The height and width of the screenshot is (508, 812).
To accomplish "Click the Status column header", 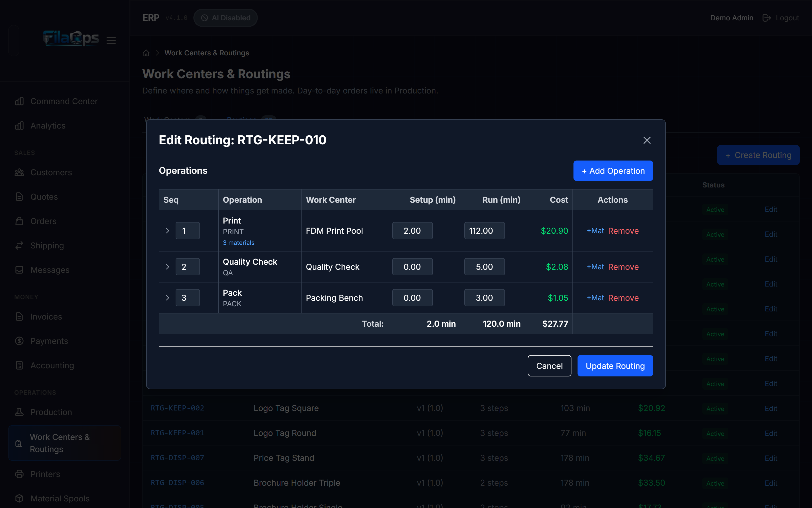I will (713, 185).
